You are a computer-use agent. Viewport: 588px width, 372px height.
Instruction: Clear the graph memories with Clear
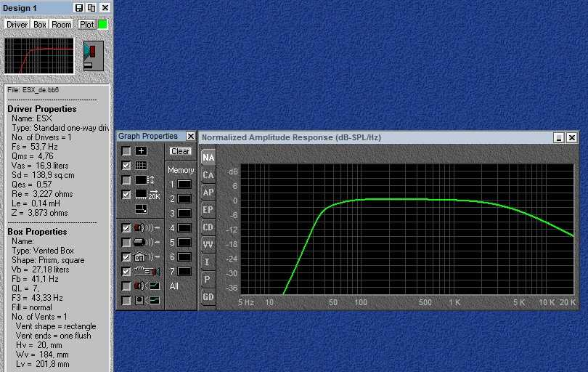pyautogui.click(x=180, y=151)
